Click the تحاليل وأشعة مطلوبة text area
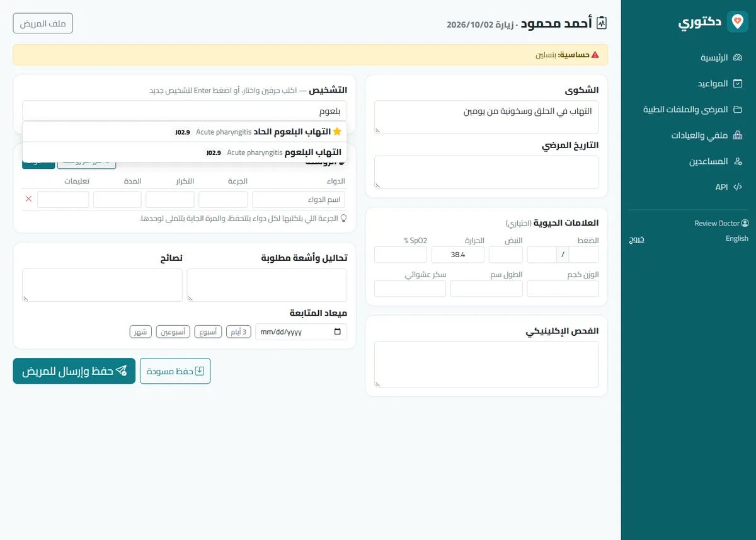The width and height of the screenshot is (756, 540). 267,285
